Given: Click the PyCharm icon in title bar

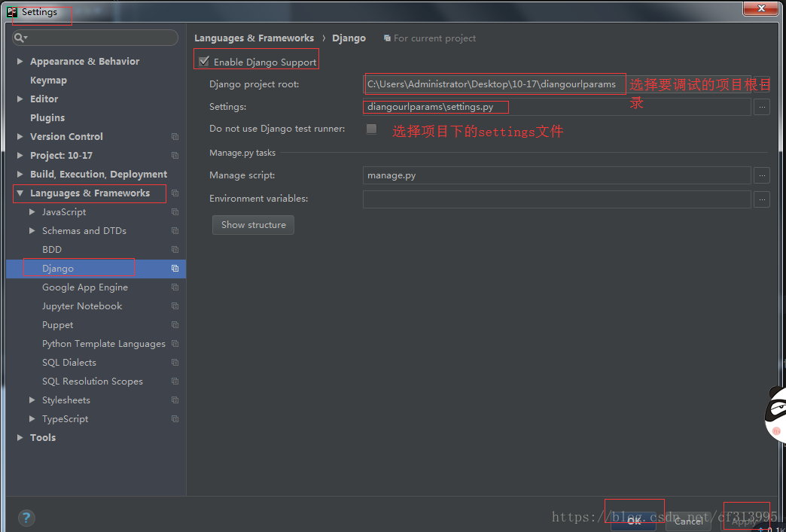Looking at the screenshot, I should click(x=13, y=12).
